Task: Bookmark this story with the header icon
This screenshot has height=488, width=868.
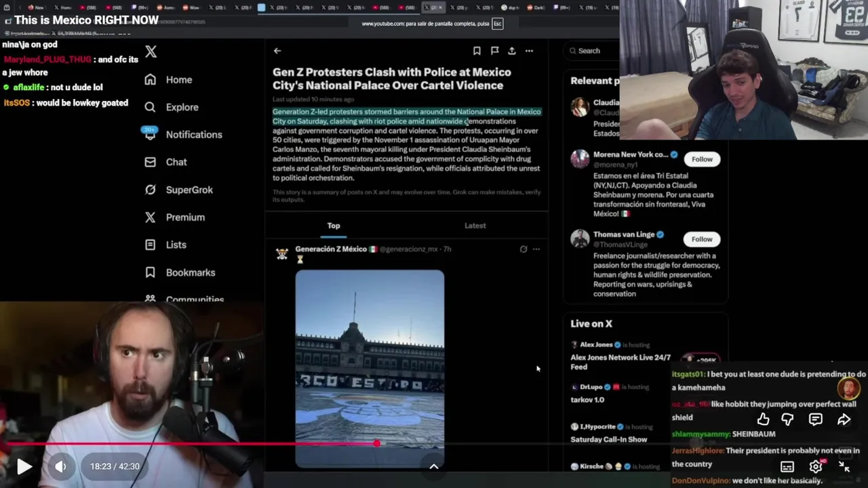Action: click(x=477, y=51)
